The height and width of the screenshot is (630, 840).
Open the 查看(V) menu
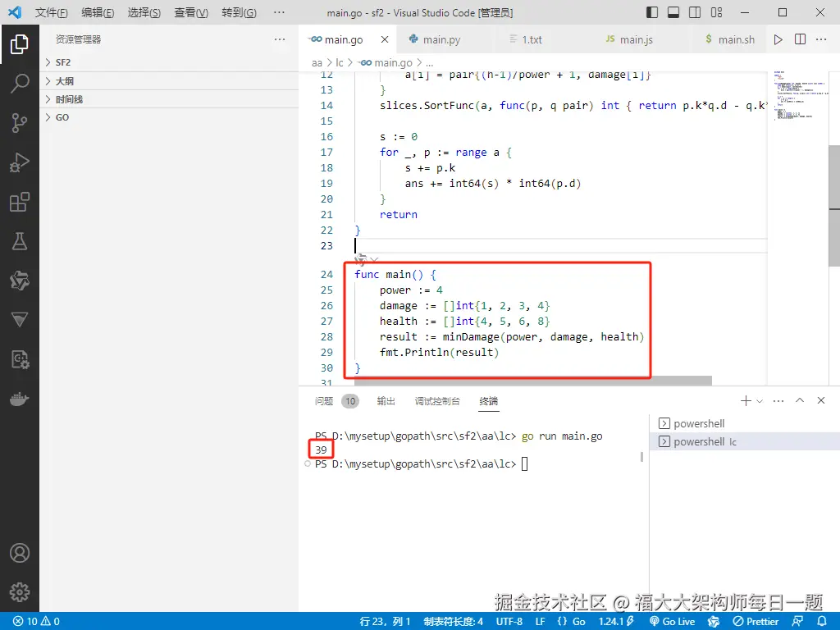[x=191, y=12]
